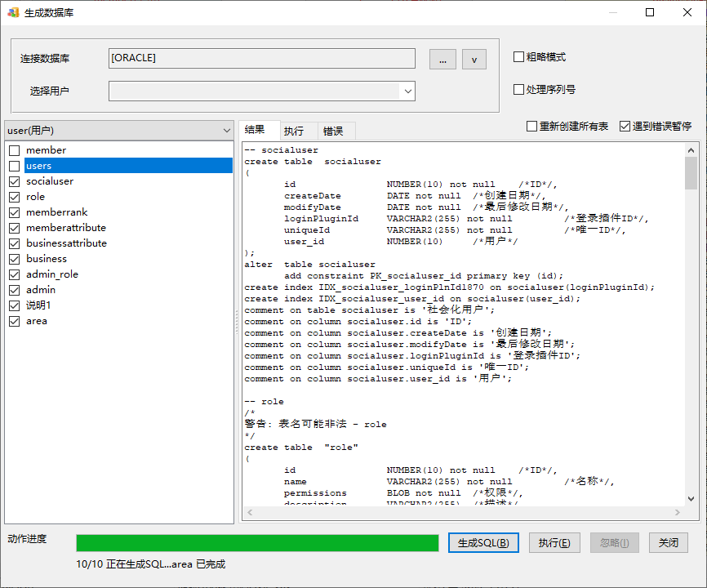Uncheck the socialuser table checkbox
707x588 pixels.
pos(15,181)
